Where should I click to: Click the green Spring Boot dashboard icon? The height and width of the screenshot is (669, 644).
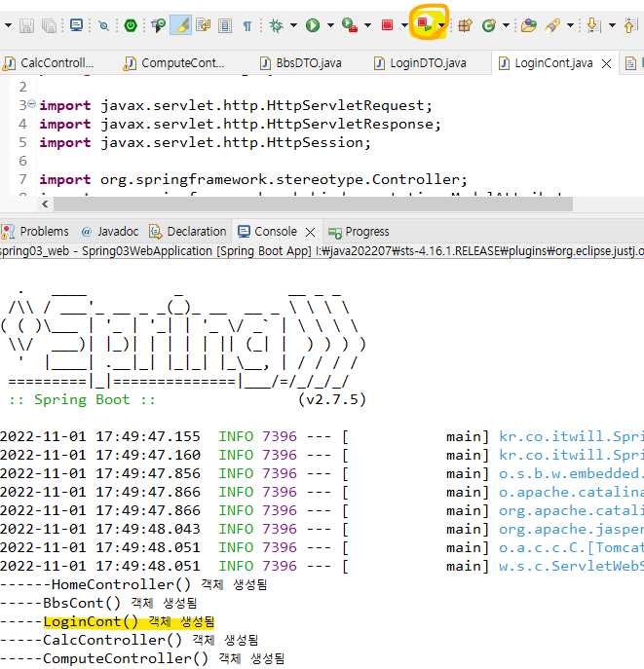pos(131,25)
